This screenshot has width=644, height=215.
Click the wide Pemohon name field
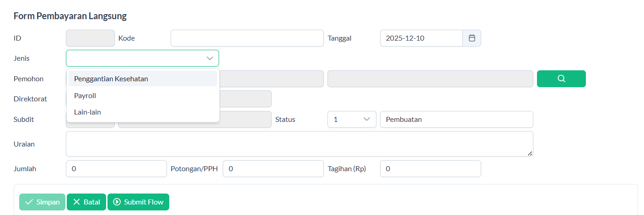430,79
